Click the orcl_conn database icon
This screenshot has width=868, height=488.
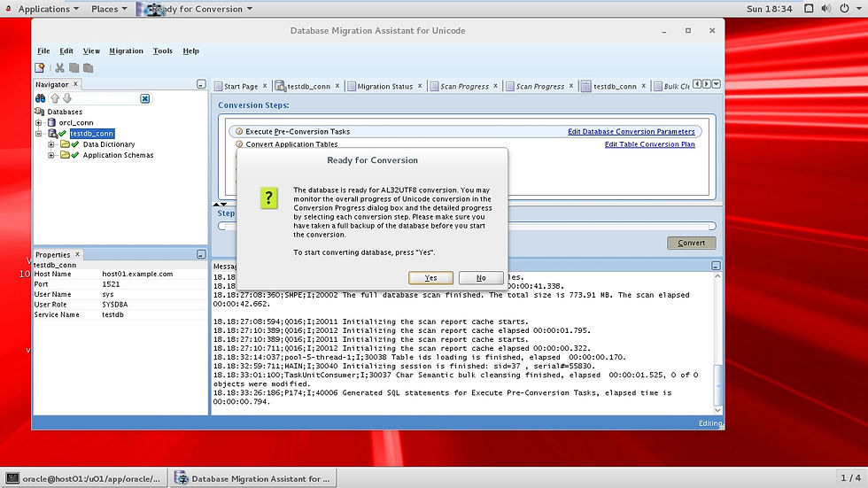51,122
